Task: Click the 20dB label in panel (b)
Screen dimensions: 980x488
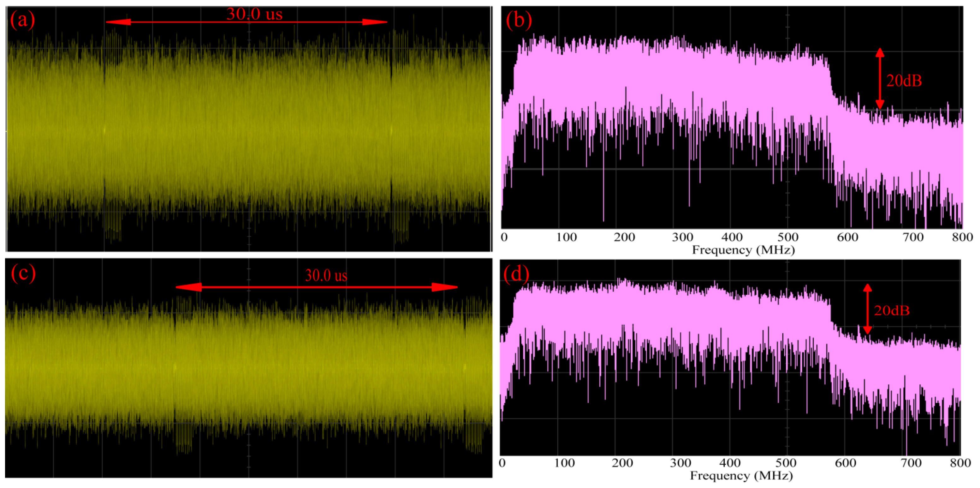Action: (x=904, y=81)
